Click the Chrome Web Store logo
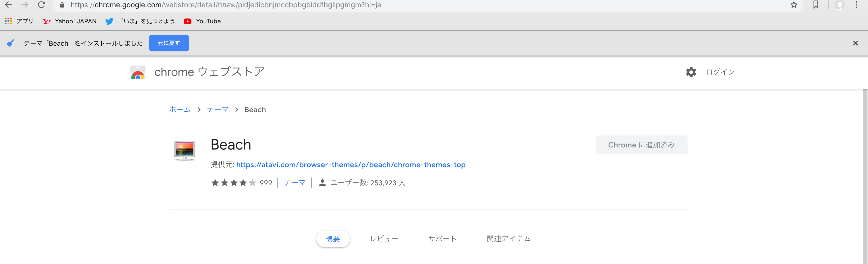 (x=138, y=72)
